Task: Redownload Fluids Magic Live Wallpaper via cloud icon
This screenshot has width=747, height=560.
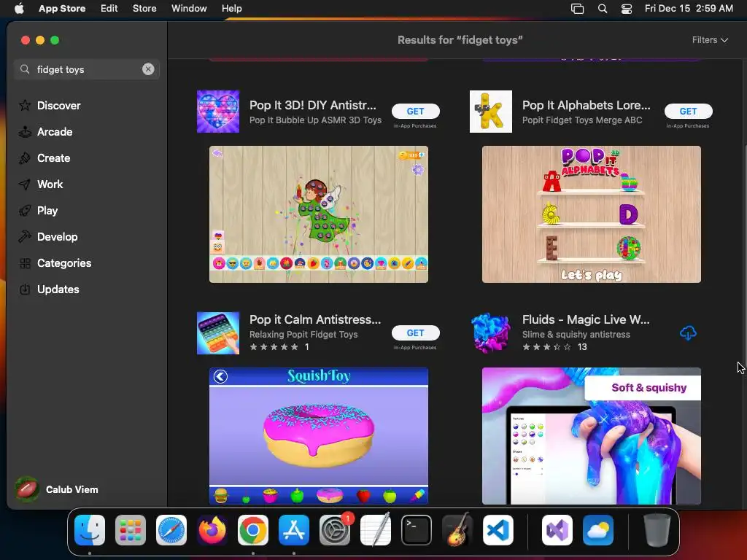Action: pyautogui.click(x=688, y=332)
